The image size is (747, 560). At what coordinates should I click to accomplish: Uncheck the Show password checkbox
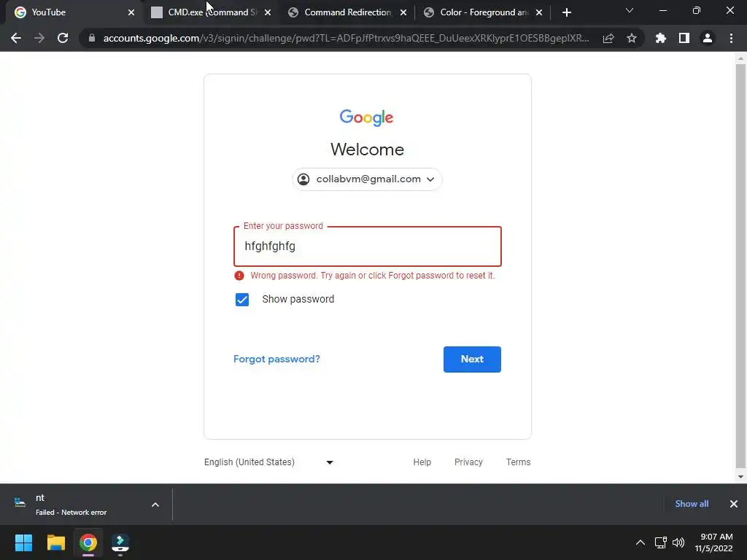pyautogui.click(x=242, y=300)
